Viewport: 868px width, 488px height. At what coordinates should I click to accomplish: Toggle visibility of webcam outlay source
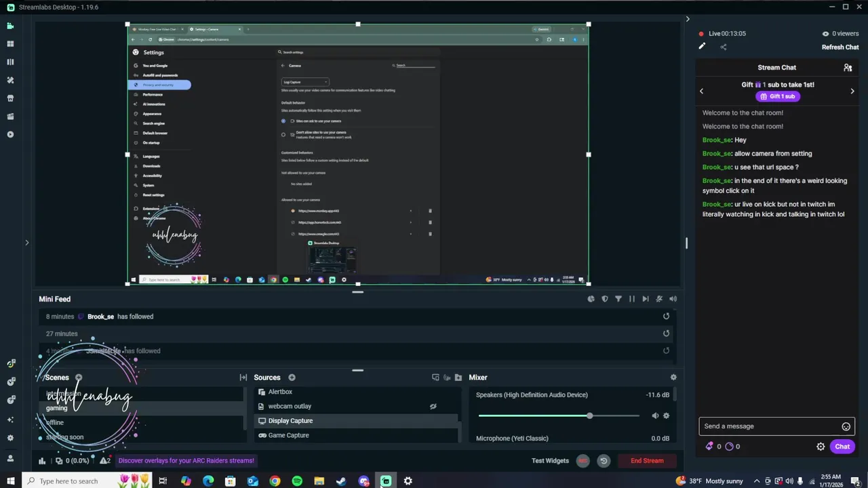(433, 407)
